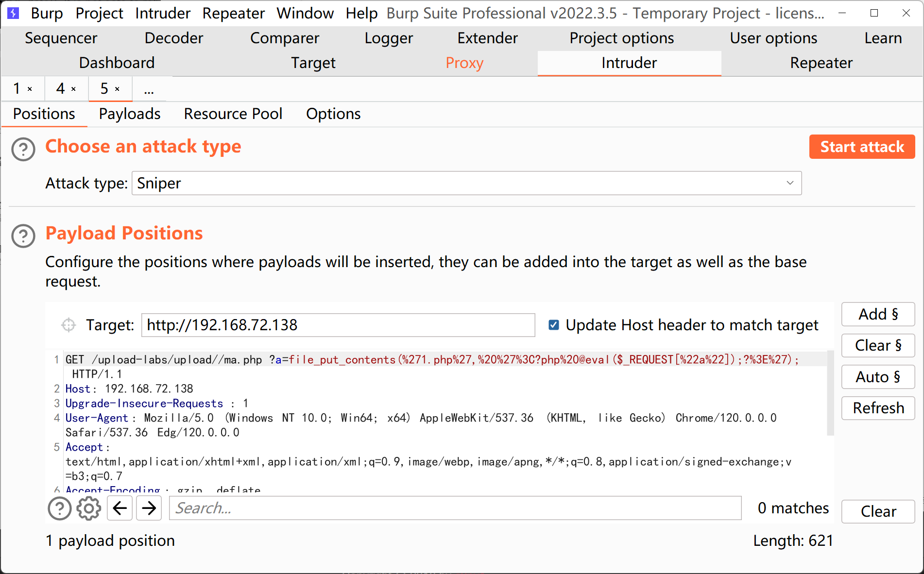This screenshot has width=924, height=574.
Task: Close Intruder tab 1
Action: (x=30, y=89)
